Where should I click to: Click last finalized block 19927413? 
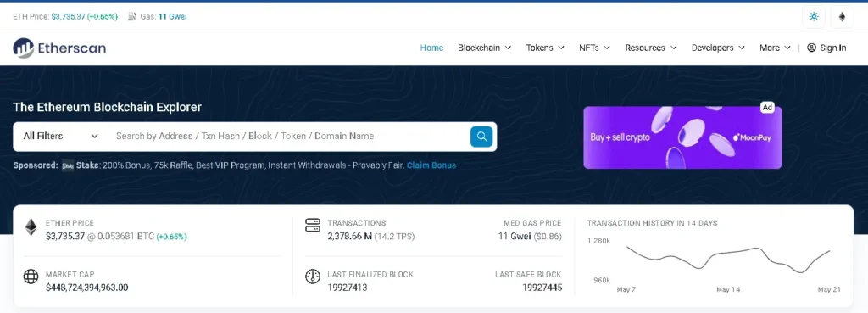[x=347, y=288]
